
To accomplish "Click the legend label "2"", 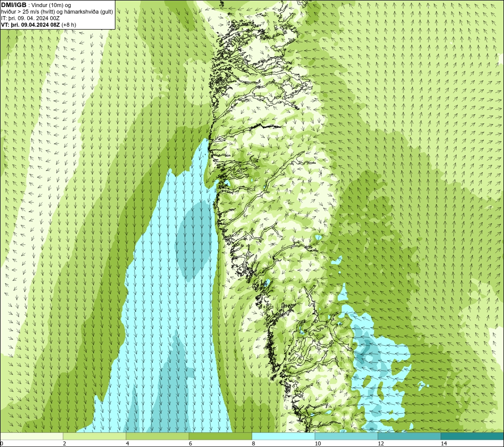I will tap(65, 444).
